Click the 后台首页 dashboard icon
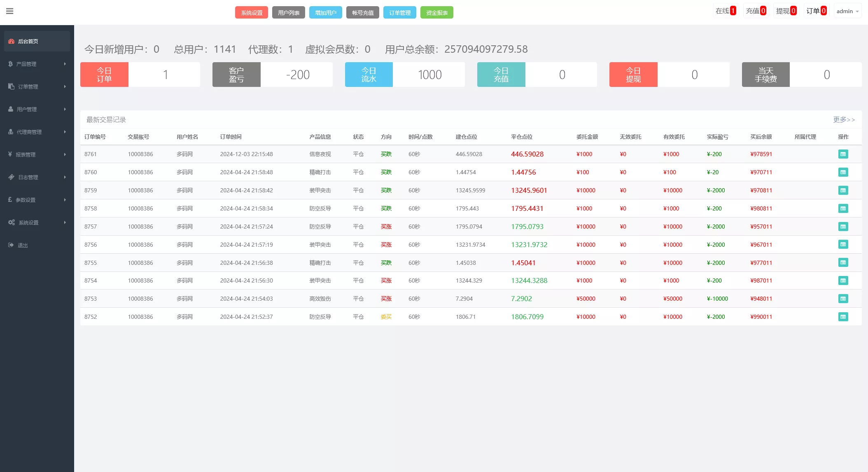 [12, 41]
